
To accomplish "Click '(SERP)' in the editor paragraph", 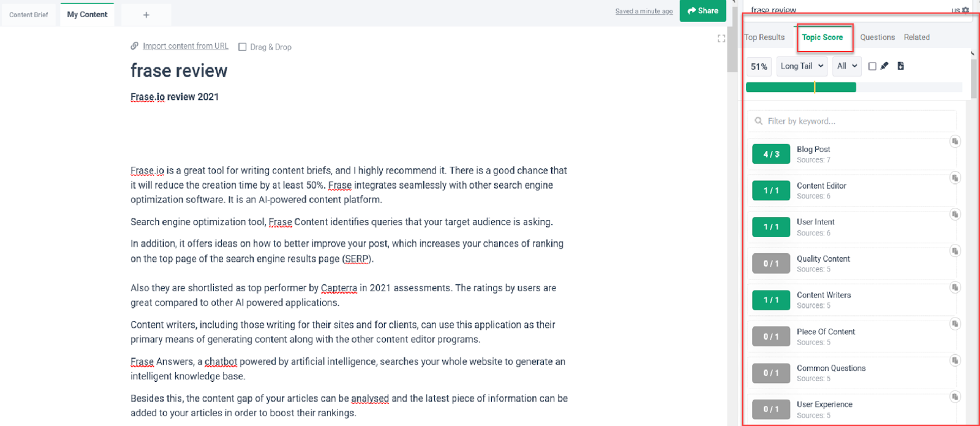I will click(358, 259).
